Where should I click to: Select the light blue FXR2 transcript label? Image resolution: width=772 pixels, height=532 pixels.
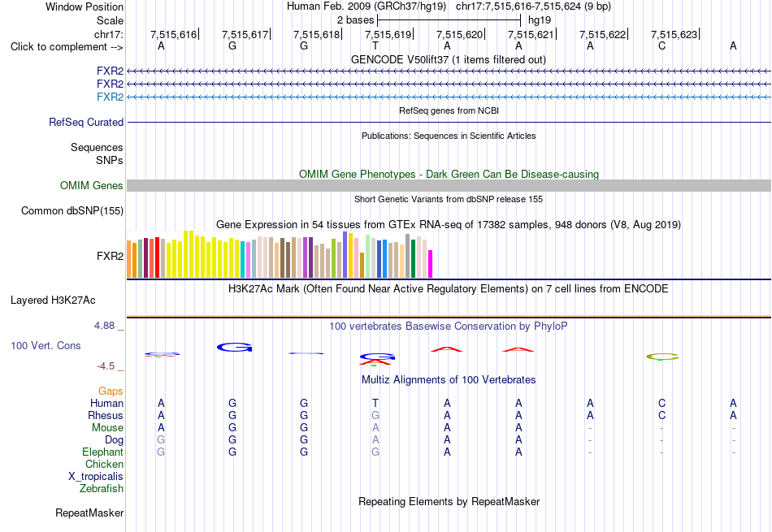tap(110, 97)
